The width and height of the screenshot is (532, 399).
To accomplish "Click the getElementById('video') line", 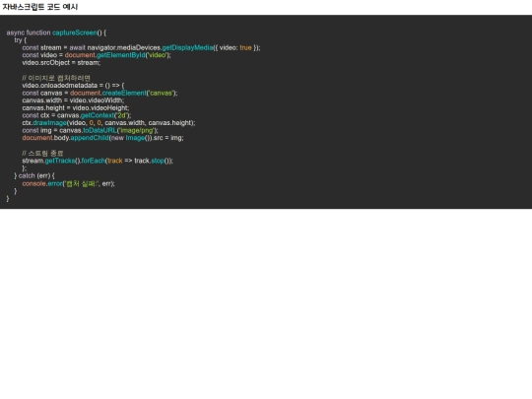I will click(x=97, y=55).
